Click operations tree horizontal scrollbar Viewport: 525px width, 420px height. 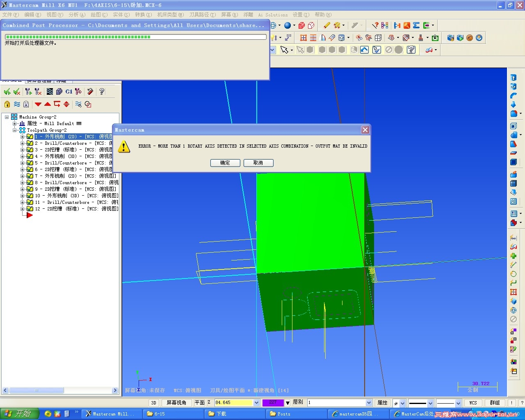click(x=60, y=390)
